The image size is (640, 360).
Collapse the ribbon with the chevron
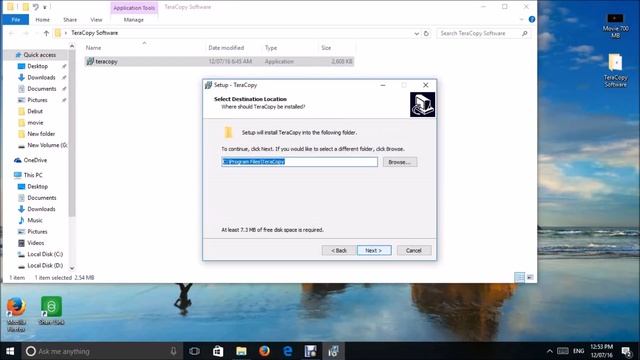pos(521,19)
